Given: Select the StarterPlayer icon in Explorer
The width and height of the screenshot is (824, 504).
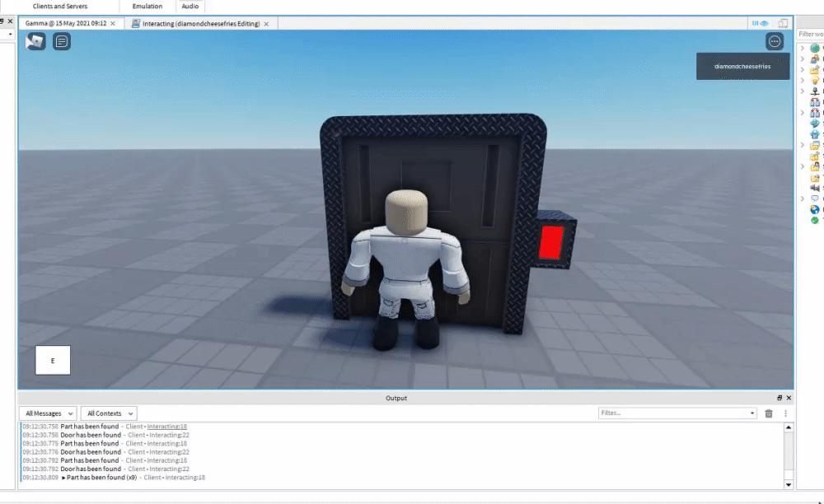Looking at the screenshot, I should coord(815,166).
